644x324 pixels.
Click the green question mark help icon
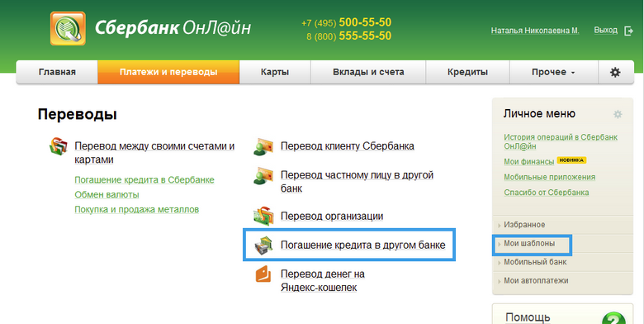pos(613,318)
